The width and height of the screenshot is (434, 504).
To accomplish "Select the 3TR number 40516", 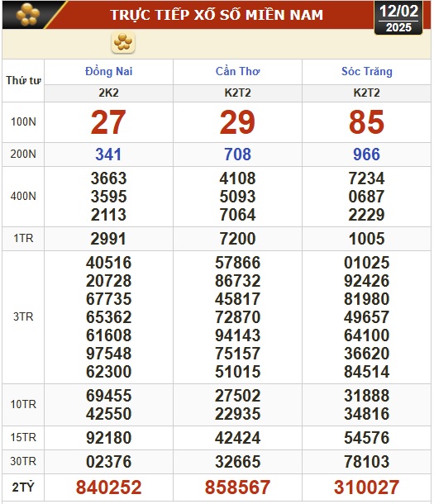I will 108,263.
